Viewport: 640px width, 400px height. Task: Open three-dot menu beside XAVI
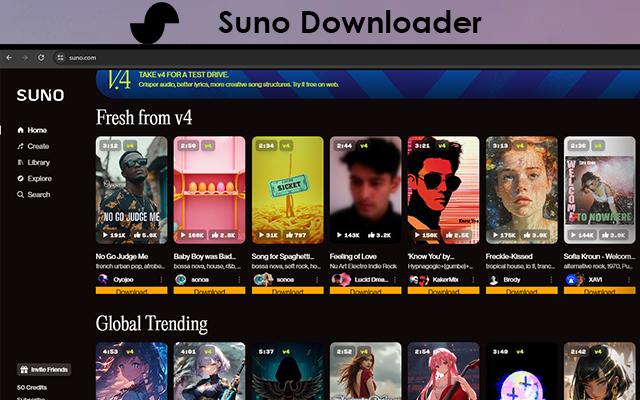tap(629, 280)
